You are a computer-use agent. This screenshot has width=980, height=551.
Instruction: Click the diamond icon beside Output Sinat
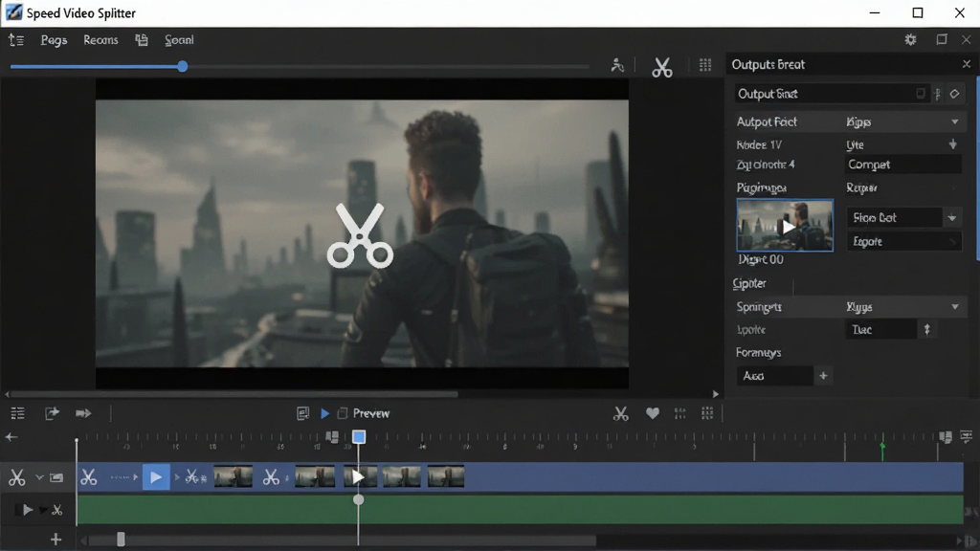click(x=954, y=94)
